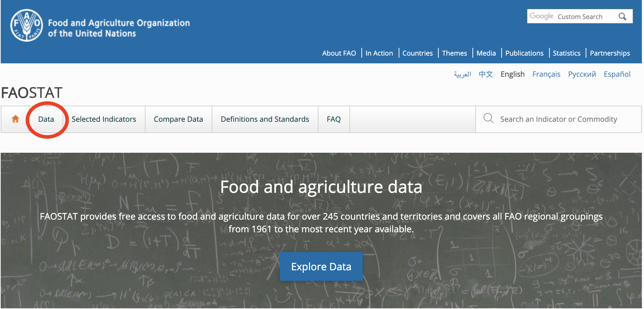Screen dimensions: 644x309
Task: Switch language to Русский
Action: coord(582,74)
